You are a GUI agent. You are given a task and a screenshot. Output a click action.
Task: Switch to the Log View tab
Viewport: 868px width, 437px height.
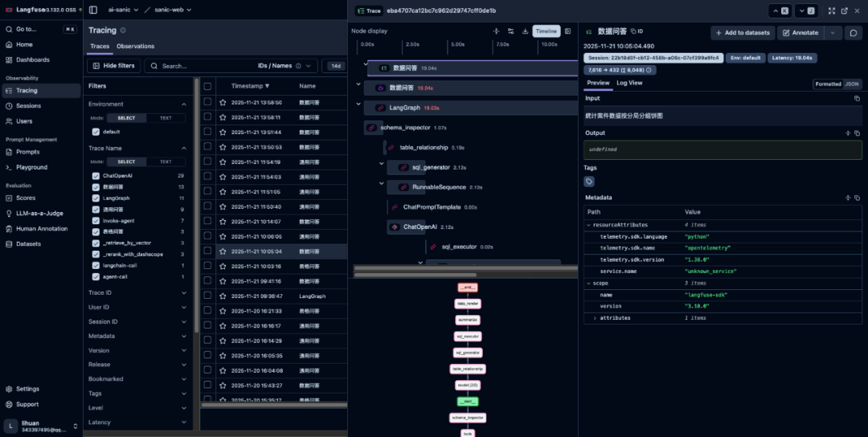(x=629, y=83)
